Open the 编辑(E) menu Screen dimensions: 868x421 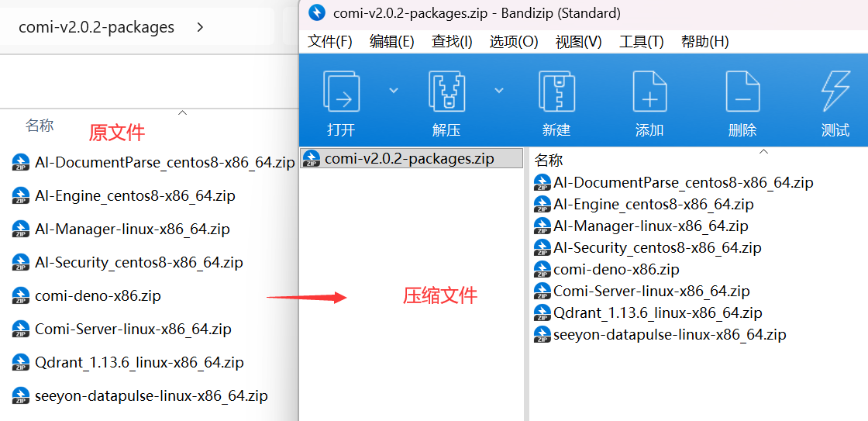point(392,42)
